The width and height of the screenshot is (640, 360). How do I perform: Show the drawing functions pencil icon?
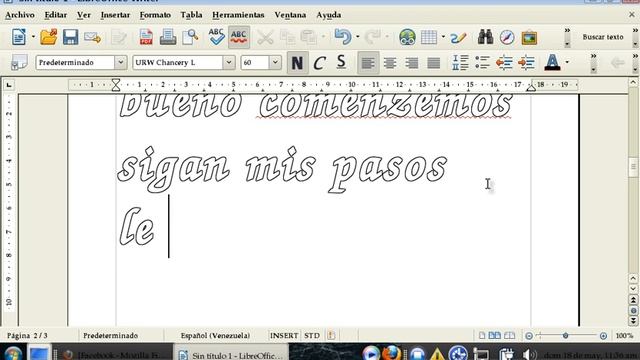point(458,38)
